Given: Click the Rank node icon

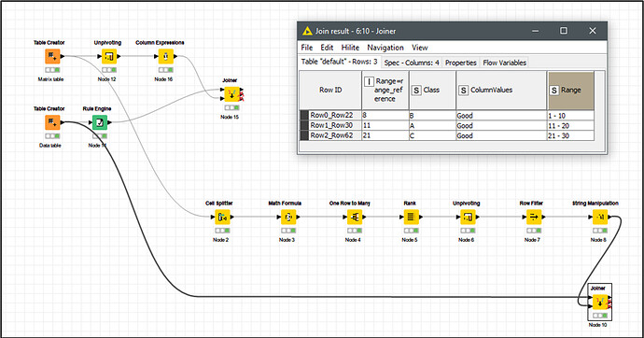Looking at the screenshot, I should point(411,217).
